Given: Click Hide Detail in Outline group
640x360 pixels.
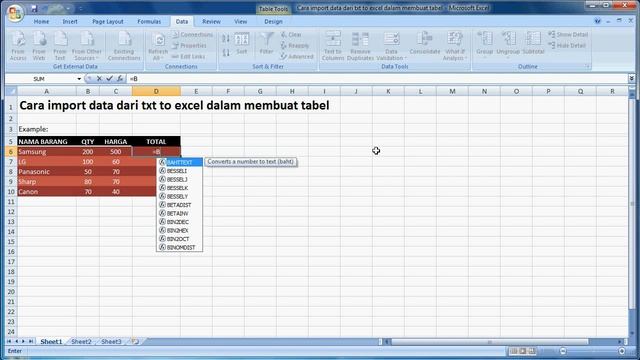Looking at the screenshot, I should tap(567, 45).
